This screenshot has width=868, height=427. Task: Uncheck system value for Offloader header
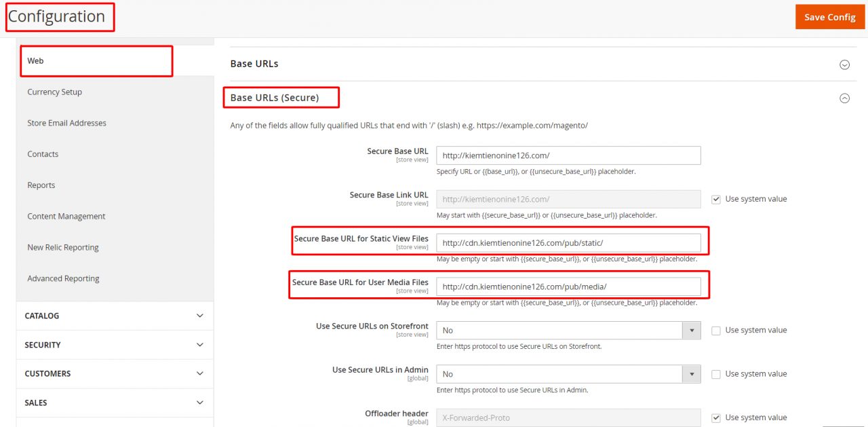(x=716, y=417)
